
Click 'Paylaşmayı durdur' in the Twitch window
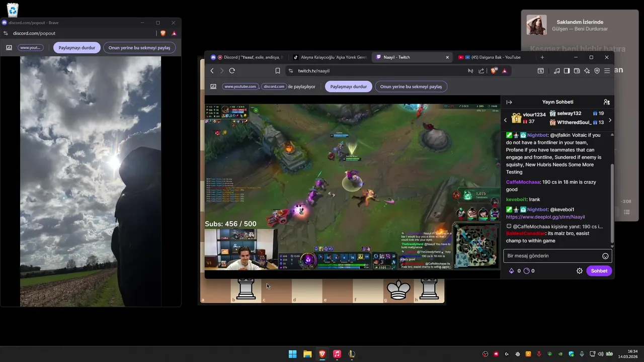click(x=348, y=86)
